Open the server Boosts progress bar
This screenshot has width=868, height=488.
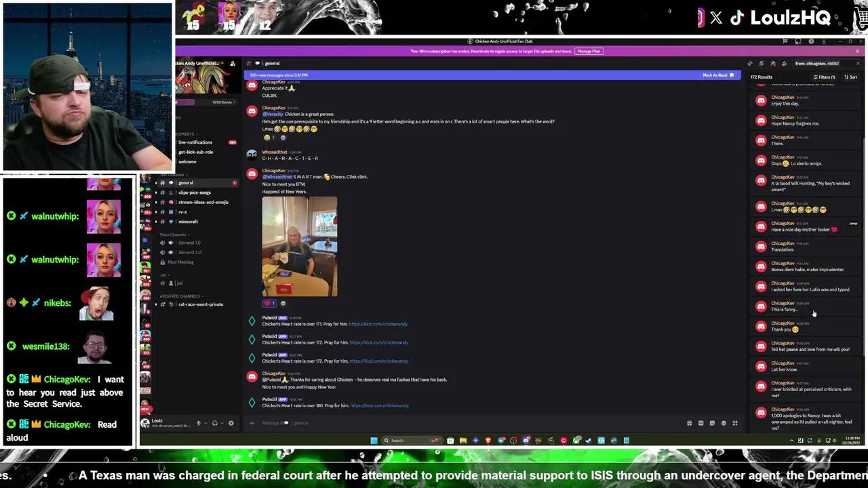click(x=207, y=102)
